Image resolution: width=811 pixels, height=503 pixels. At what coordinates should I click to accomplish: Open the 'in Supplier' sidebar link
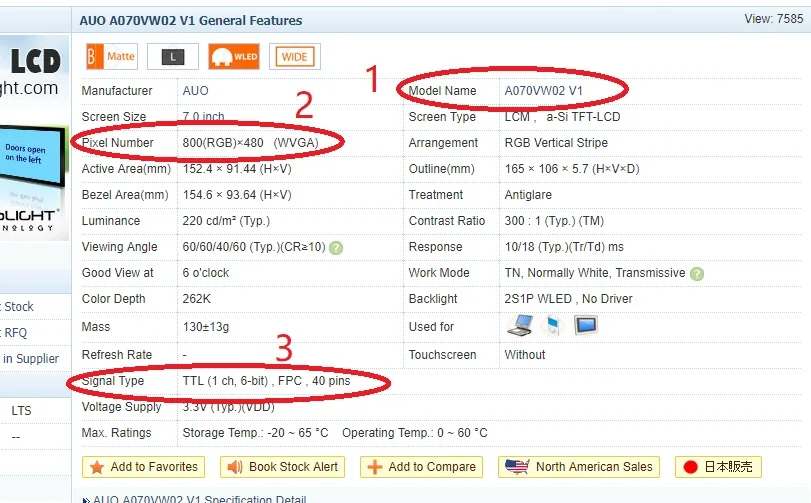pyautogui.click(x=31, y=359)
